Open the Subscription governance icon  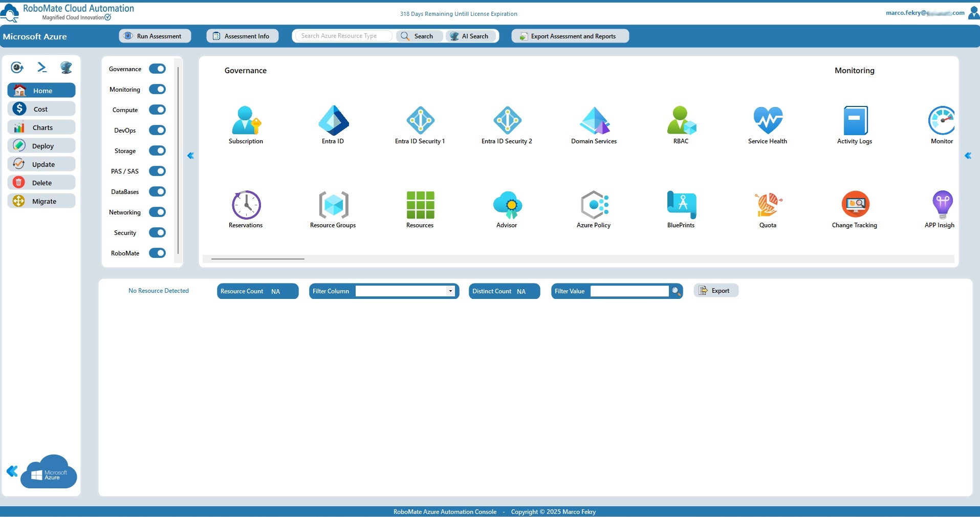[246, 120]
